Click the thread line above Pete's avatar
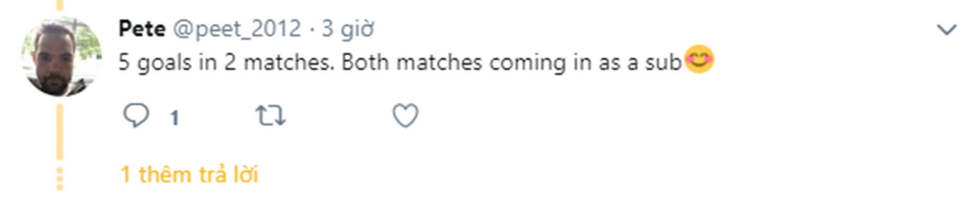 pos(60,5)
